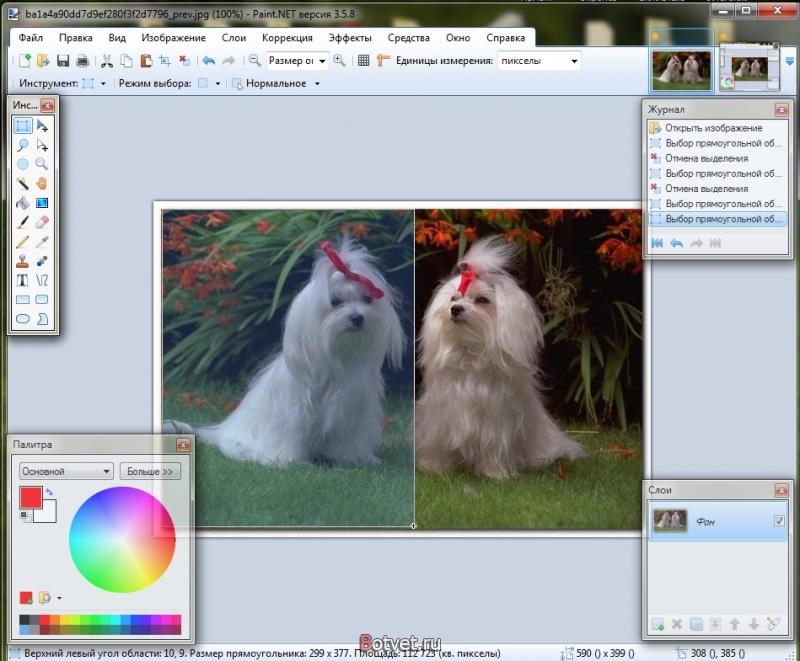Pick the Clone Stamp tool
The height and width of the screenshot is (661, 800).
click(x=22, y=261)
